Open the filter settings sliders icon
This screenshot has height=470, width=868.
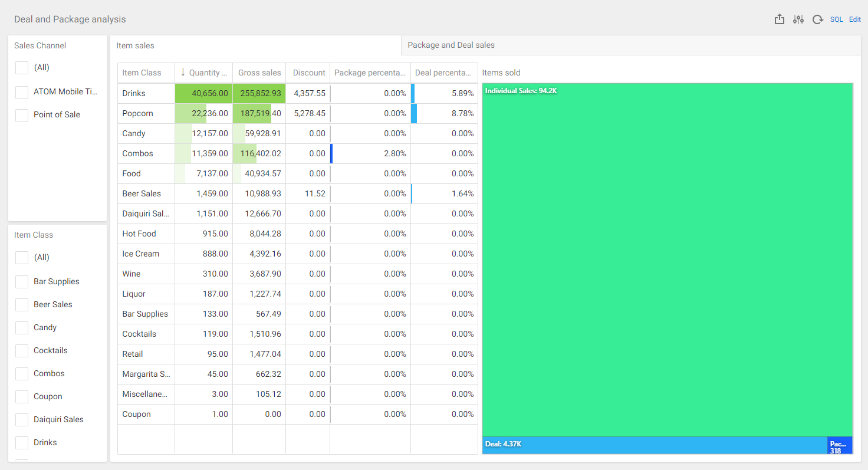coord(798,19)
